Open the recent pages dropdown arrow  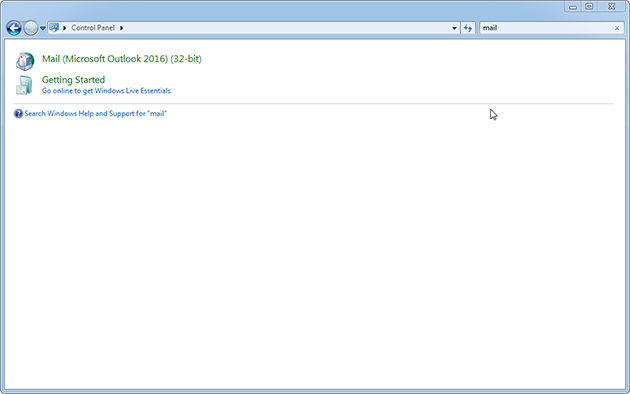pyautogui.click(x=43, y=29)
